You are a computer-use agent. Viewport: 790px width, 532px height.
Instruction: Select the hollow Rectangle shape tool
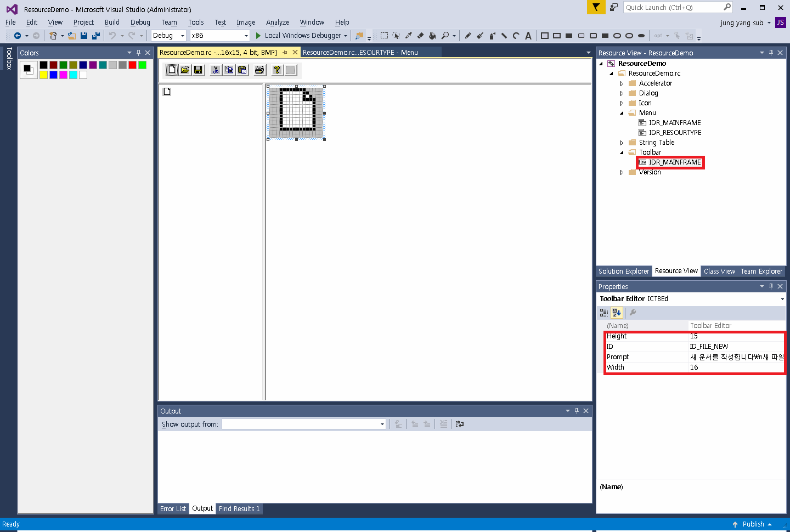545,36
